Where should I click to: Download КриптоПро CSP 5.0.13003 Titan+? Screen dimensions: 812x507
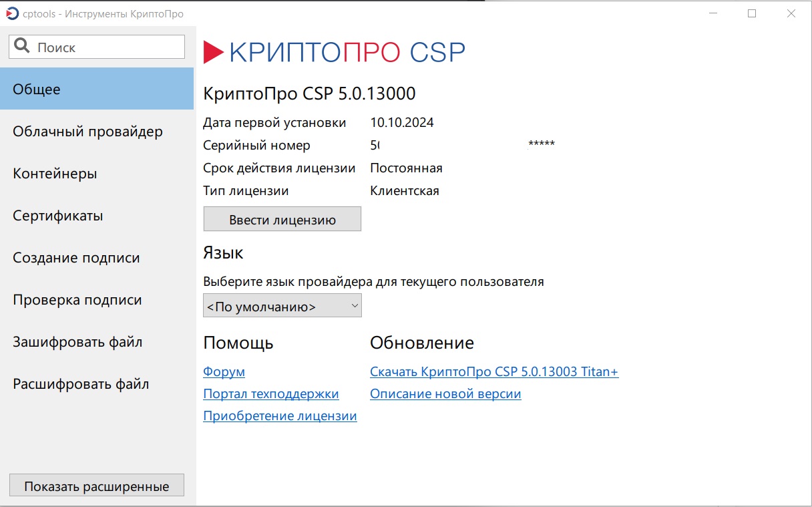click(494, 371)
